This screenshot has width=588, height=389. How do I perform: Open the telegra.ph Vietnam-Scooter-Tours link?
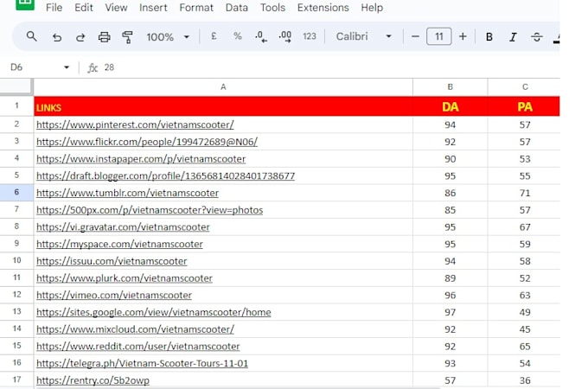coord(142,364)
